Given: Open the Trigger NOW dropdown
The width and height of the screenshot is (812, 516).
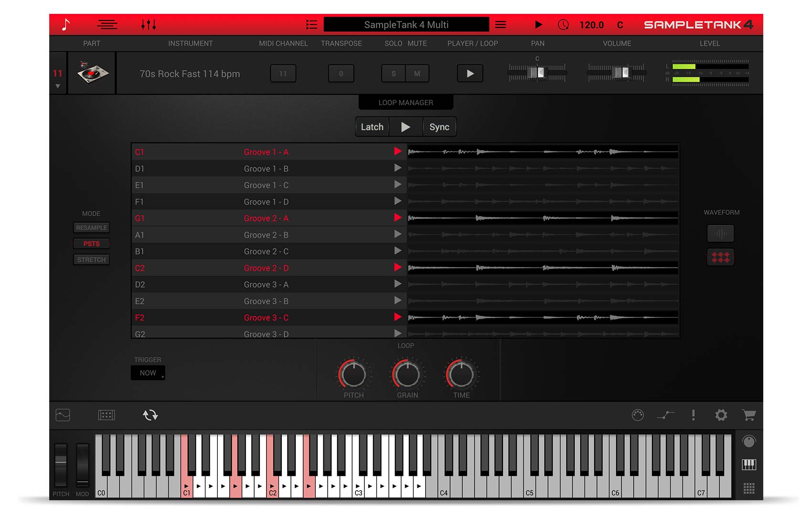Looking at the screenshot, I should point(148,373).
